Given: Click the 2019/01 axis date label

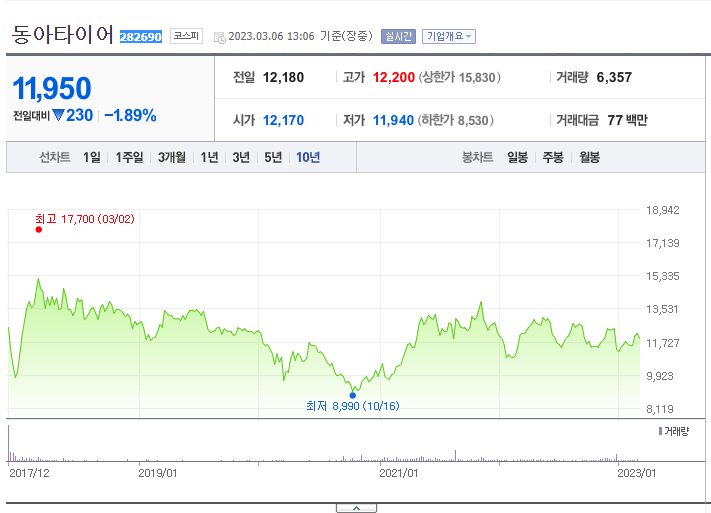Looking at the screenshot, I should click(x=157, y=473).
